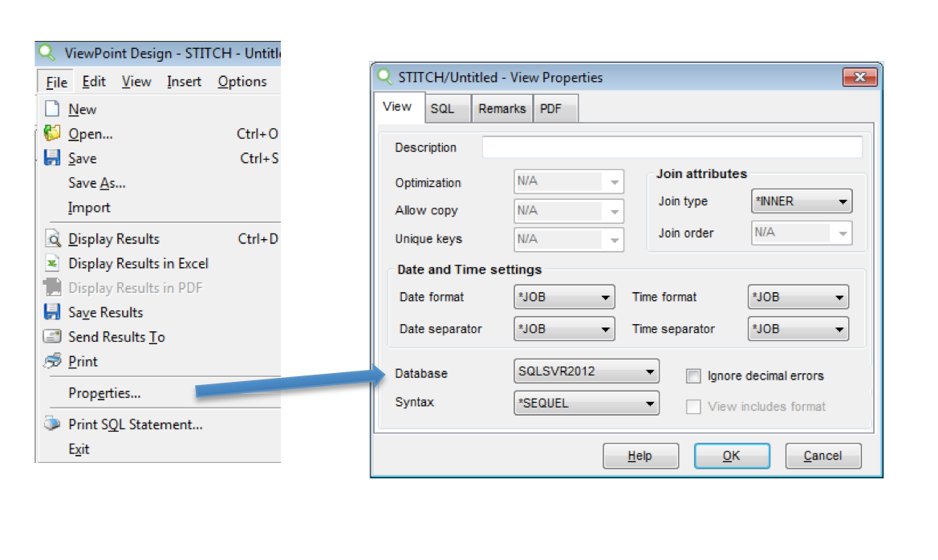Click the Help button

tap(640, 455)
